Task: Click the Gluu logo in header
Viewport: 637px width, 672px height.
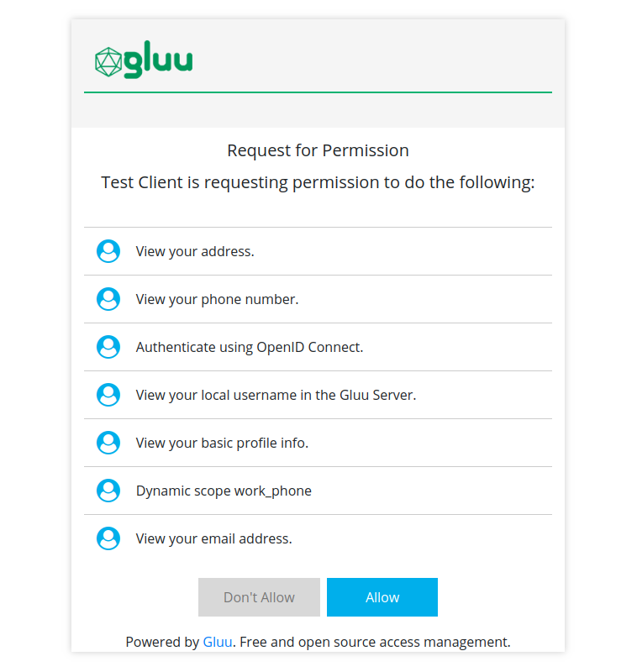Action: pyautogui.click(x=144, y=61)
